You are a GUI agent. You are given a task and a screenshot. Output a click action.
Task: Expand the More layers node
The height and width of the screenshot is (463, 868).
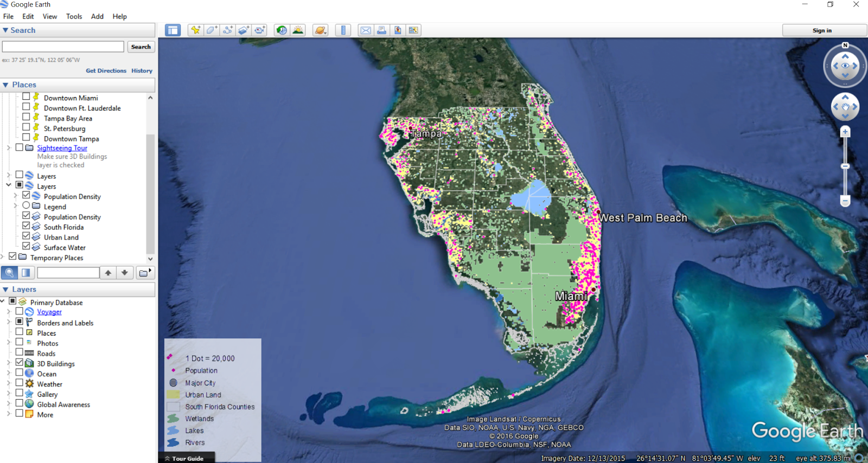pyautogui.click(x=9, y=415)
